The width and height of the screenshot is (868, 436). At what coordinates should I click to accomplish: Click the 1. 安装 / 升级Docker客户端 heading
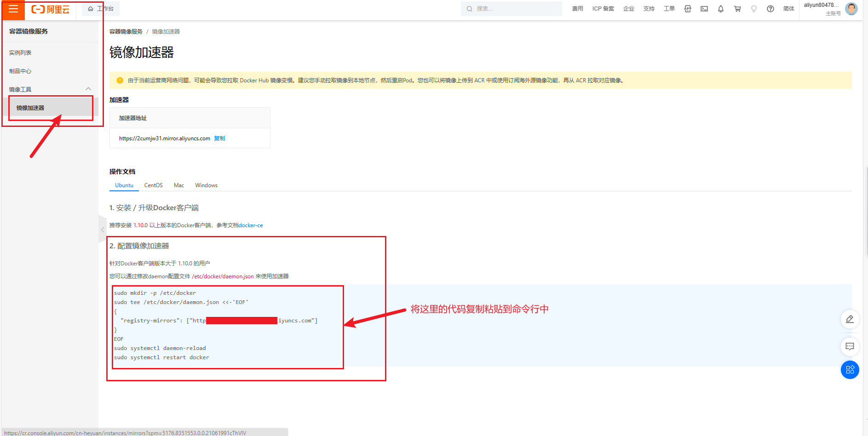pos(154,208)
